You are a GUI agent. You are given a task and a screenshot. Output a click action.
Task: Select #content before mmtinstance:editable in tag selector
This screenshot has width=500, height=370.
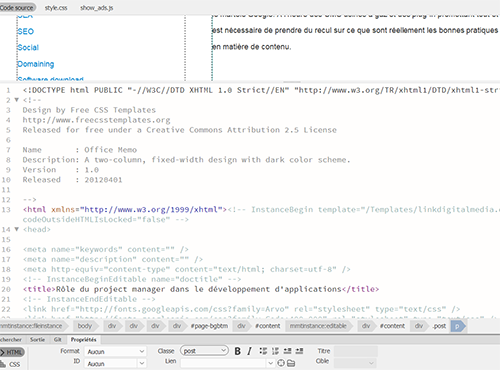[x=268, y=326]
